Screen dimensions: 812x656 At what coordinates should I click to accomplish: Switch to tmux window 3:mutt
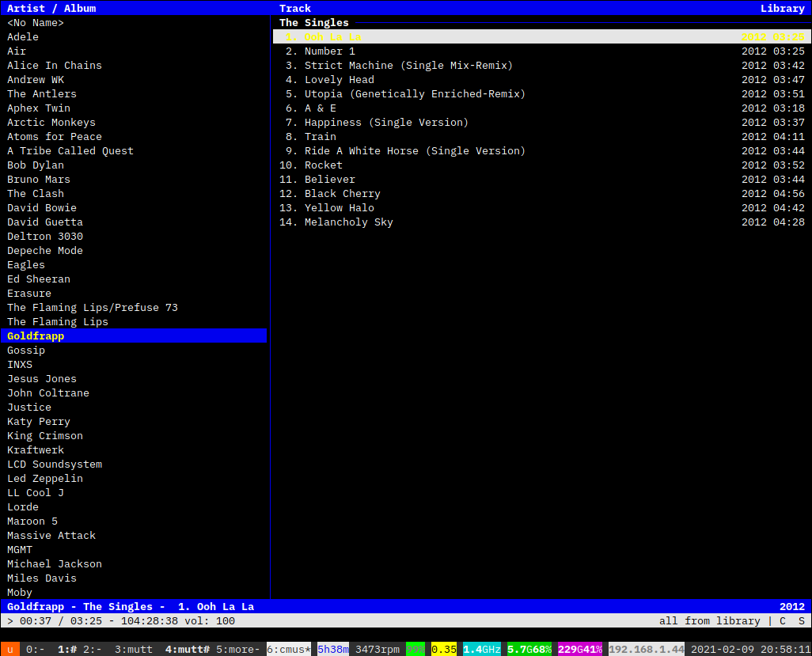tap(134, 649)
